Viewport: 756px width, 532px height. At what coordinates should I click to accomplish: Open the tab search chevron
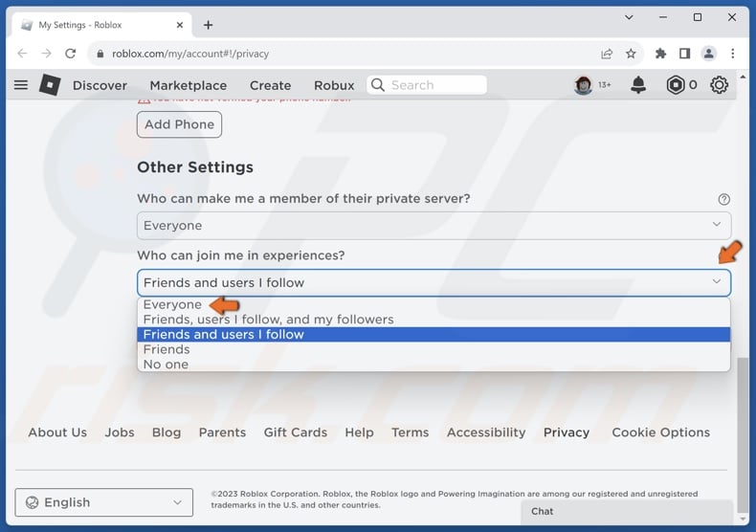click(x=629, y=17)
